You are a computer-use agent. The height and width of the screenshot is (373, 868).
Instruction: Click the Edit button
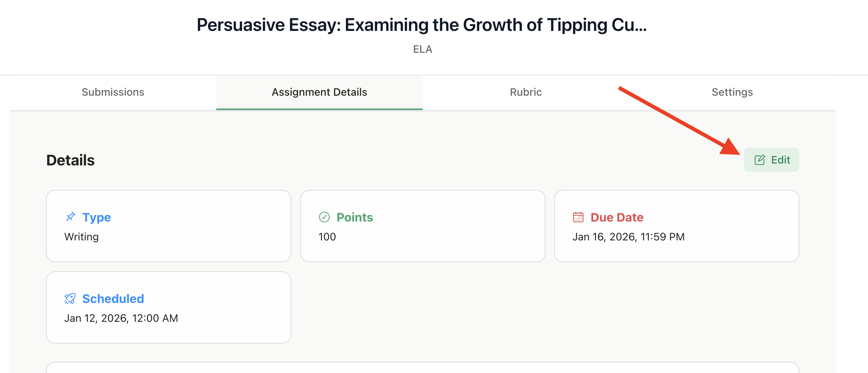[772, 159]
